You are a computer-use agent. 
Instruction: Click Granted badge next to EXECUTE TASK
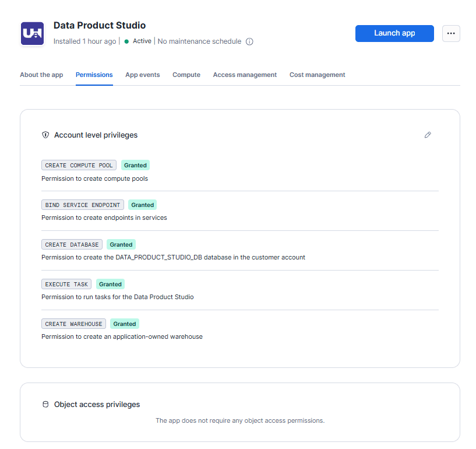110,284
